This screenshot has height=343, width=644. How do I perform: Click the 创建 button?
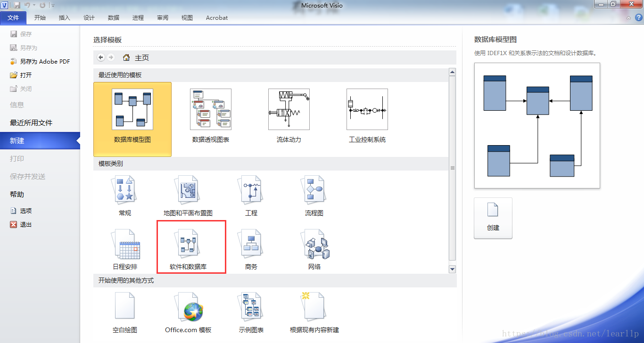(493, 218)
